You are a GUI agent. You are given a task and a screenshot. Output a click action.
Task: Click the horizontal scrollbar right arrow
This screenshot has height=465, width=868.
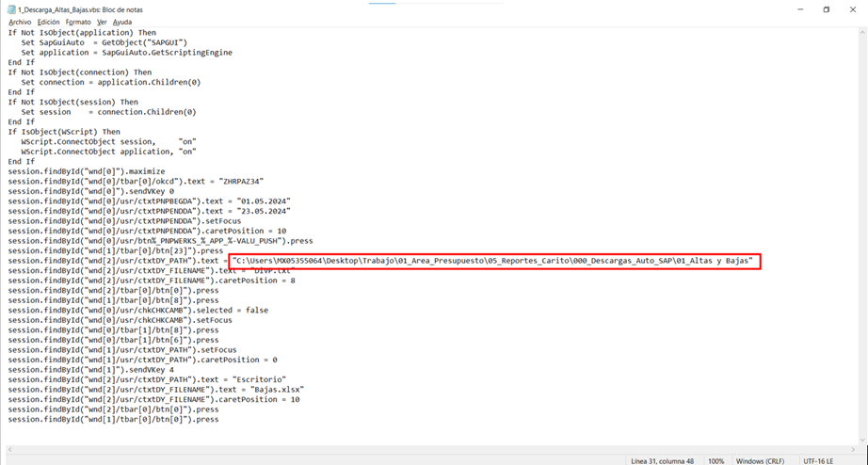tap(853, 450)
